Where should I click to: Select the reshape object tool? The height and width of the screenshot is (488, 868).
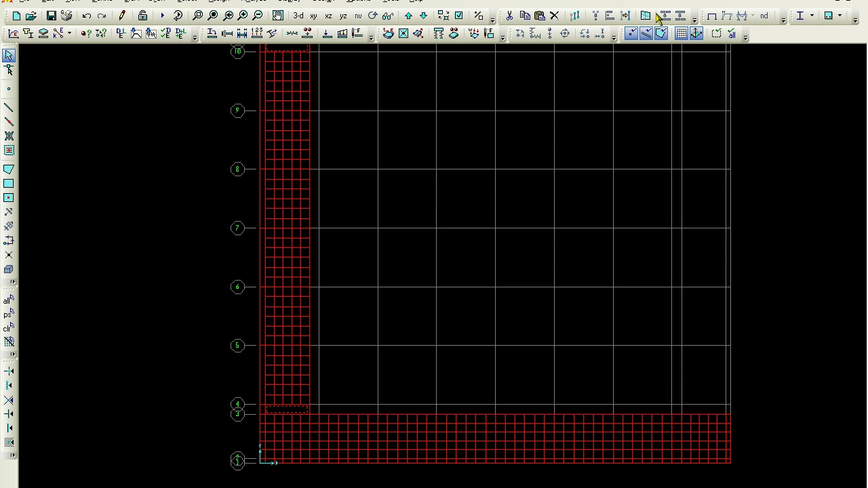pyautogui.click(x=9, y=70)
